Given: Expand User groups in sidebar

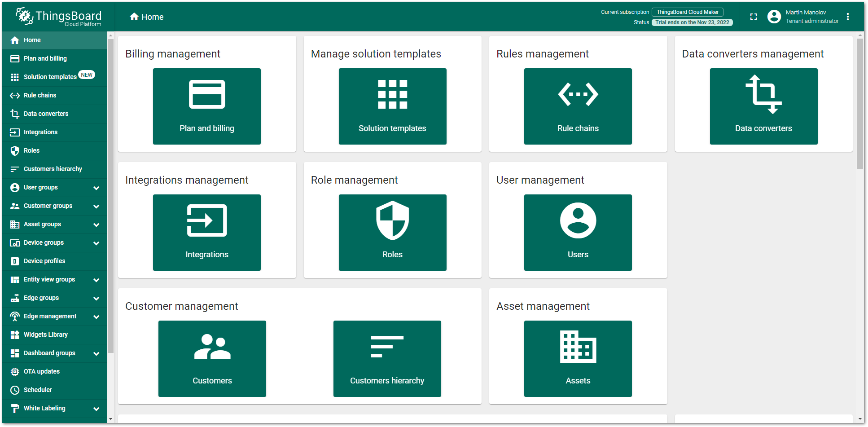Looking at the screenshot, I should [96, 188].
